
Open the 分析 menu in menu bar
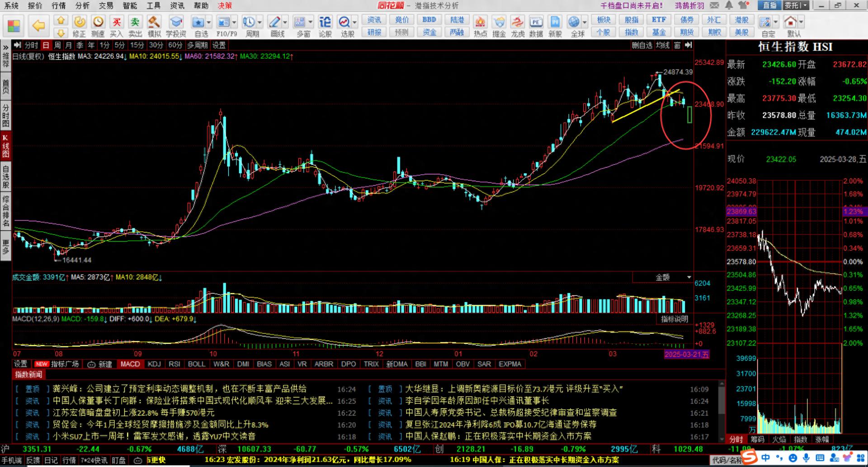[82, 5]
